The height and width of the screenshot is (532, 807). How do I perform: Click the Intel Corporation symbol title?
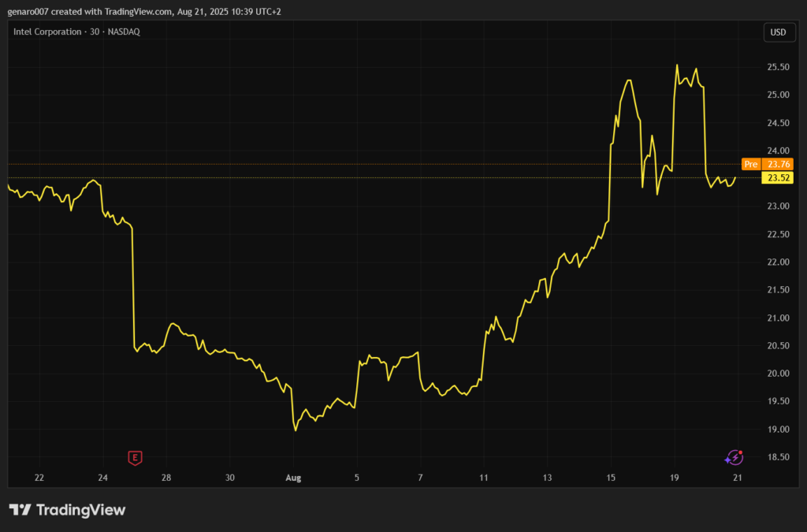47,32
